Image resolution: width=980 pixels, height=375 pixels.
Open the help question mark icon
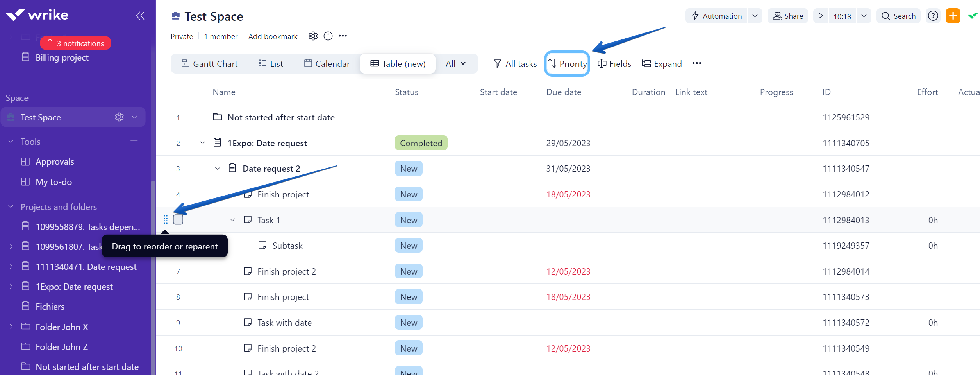(933, 16)
